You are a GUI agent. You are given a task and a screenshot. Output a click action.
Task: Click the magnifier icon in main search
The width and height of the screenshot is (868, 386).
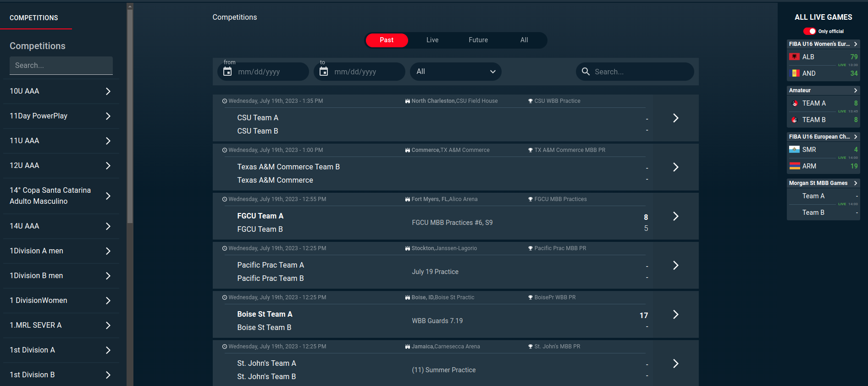pos(586,72)
